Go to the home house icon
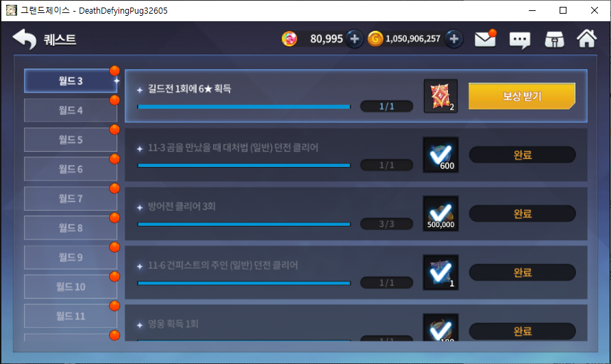Image resolution: width=611 pixels, height=364 pixels. tap(587, 38)
